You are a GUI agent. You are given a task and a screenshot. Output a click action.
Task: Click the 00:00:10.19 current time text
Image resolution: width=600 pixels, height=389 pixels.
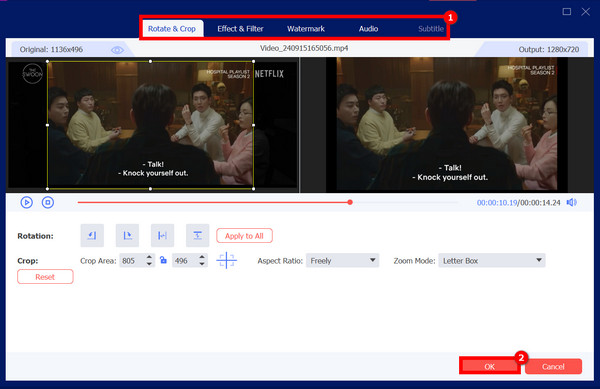497,202
